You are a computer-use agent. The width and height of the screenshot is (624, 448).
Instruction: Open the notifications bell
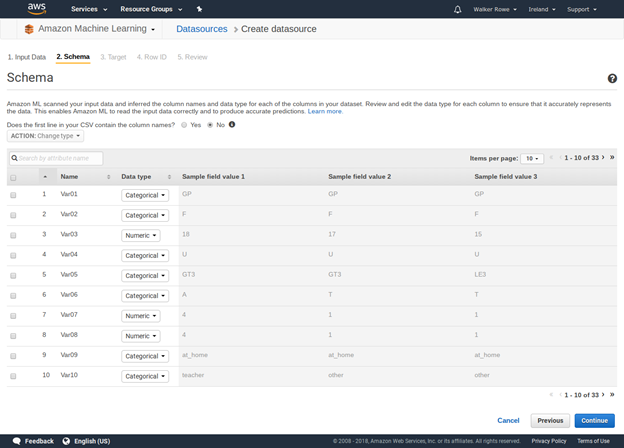458,9
